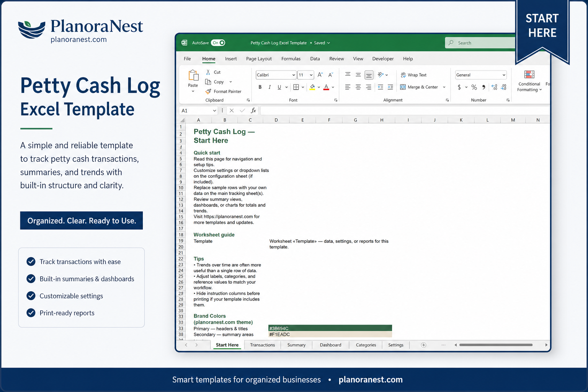Open the General number format dropdown
Image resolution: width=588 pixels, height=392 pixels.
click(504, 75)
